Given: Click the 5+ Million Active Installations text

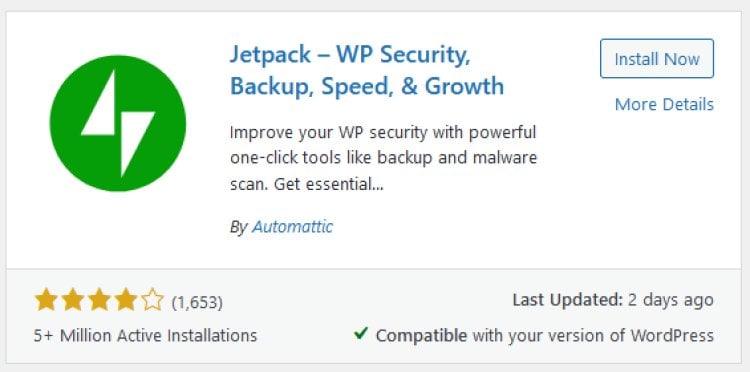Looking at the screenshot, I should (x=145, y=335).
